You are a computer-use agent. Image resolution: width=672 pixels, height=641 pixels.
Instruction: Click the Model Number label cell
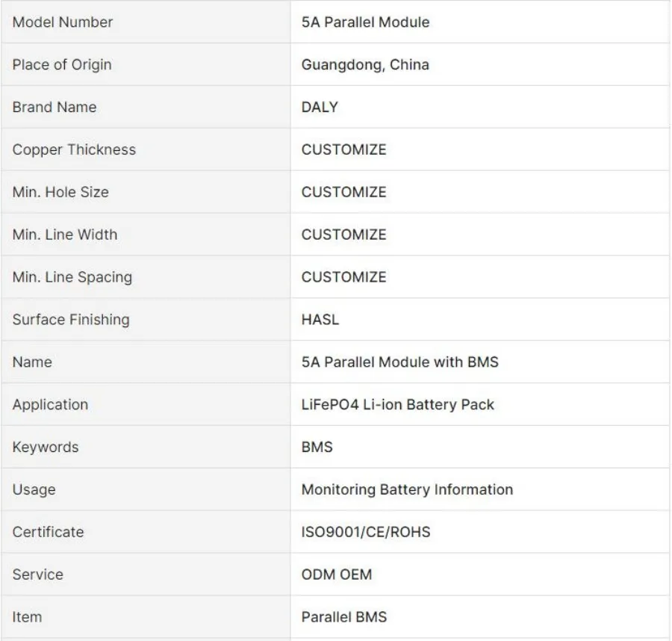63,22
